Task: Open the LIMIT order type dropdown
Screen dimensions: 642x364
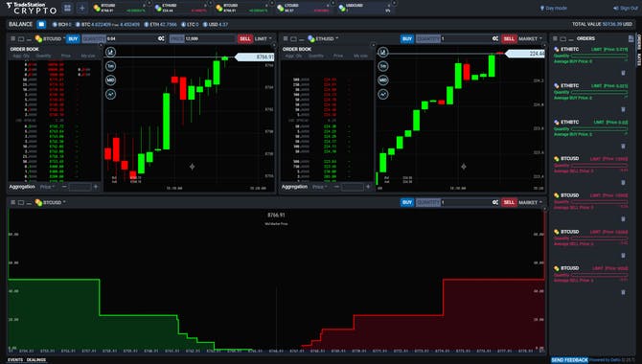Action: point(263,39)
